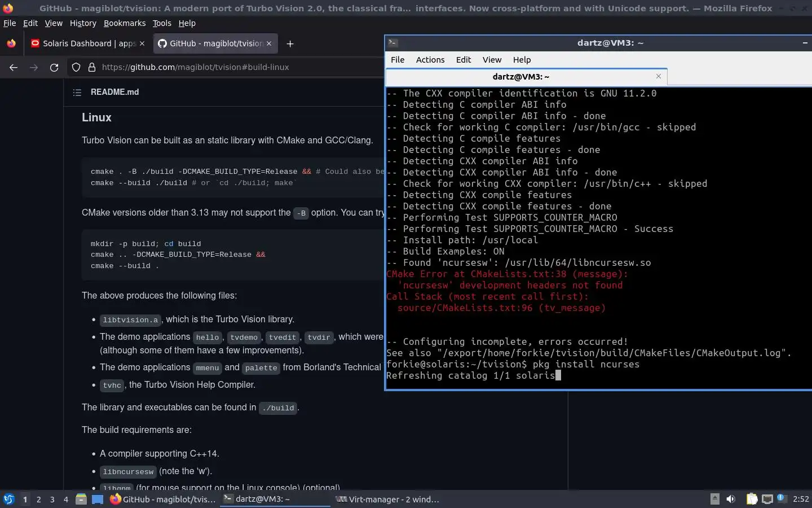812x508 pixels.
Task: Open the volume control tray icon
Action: tap(731, 499)
